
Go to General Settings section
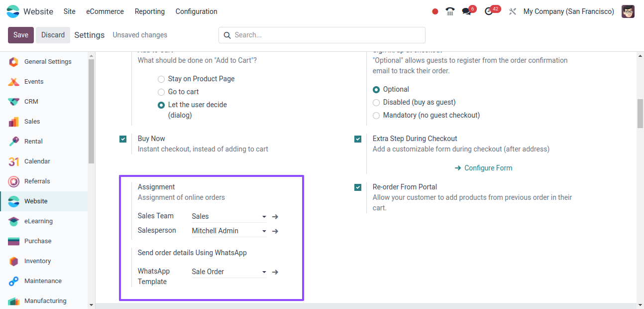[44, 62]
